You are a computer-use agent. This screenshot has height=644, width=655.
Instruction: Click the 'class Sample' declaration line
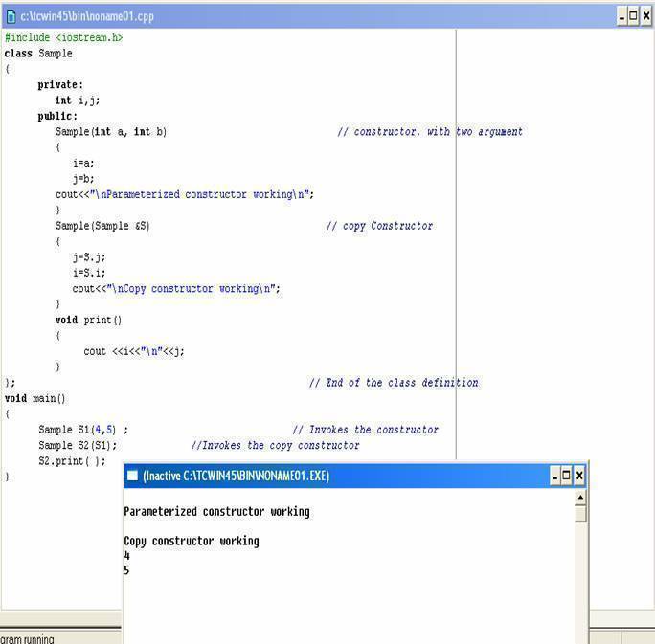(x=38, y=54)
